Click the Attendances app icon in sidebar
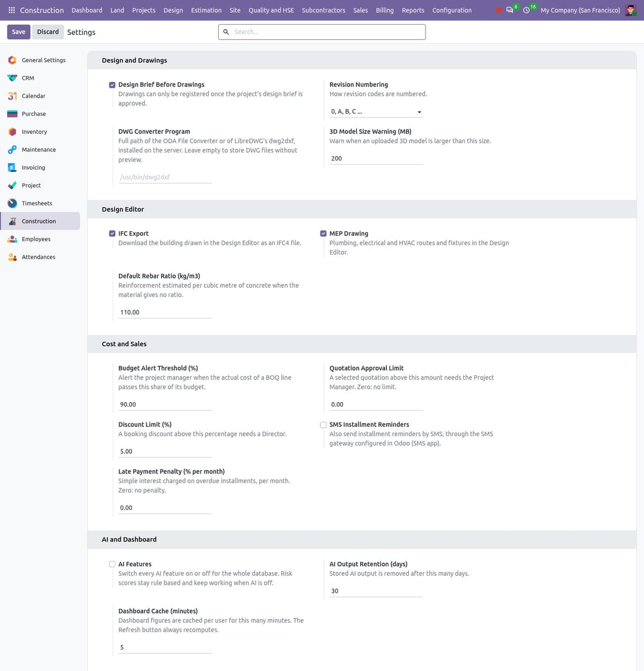 pos(12,257)
